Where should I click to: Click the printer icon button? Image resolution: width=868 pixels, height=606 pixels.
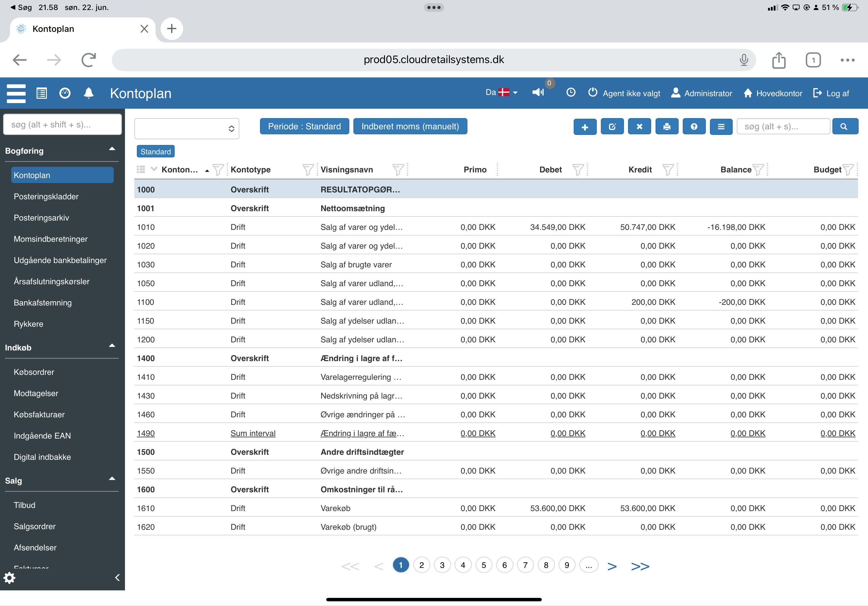[x=666, y=127]
